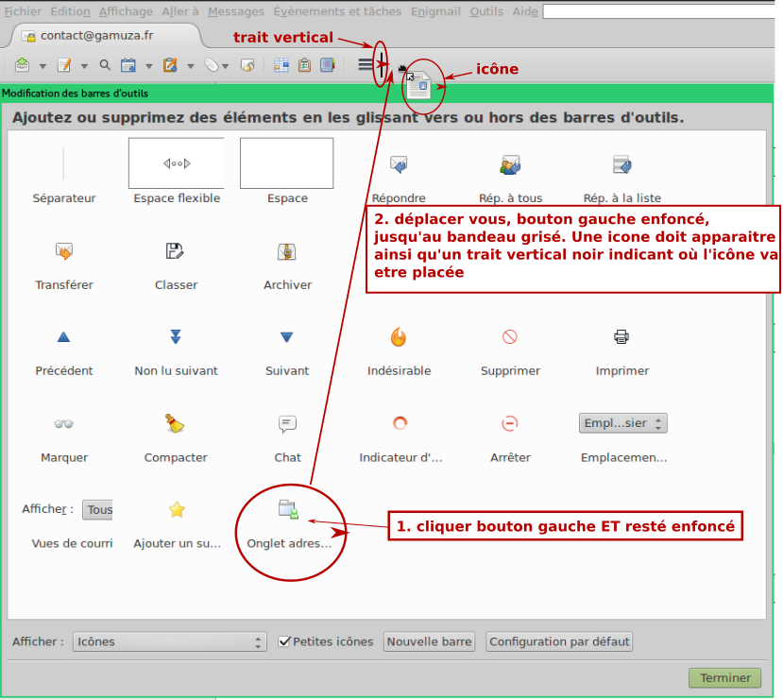Image resolution: width=783 pixels, height=700 pixels.
Task: Click the Archiver icon
Action: pos(287,251)
